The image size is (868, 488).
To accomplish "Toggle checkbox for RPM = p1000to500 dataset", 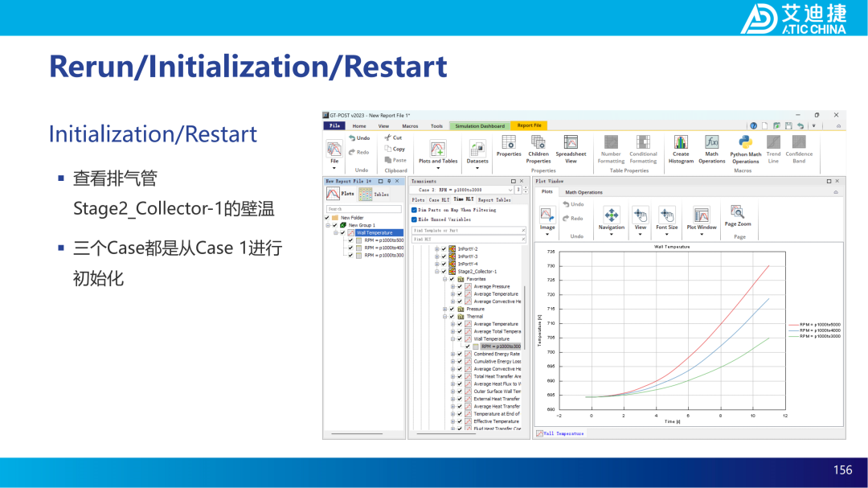I will [x=350, y=240].
